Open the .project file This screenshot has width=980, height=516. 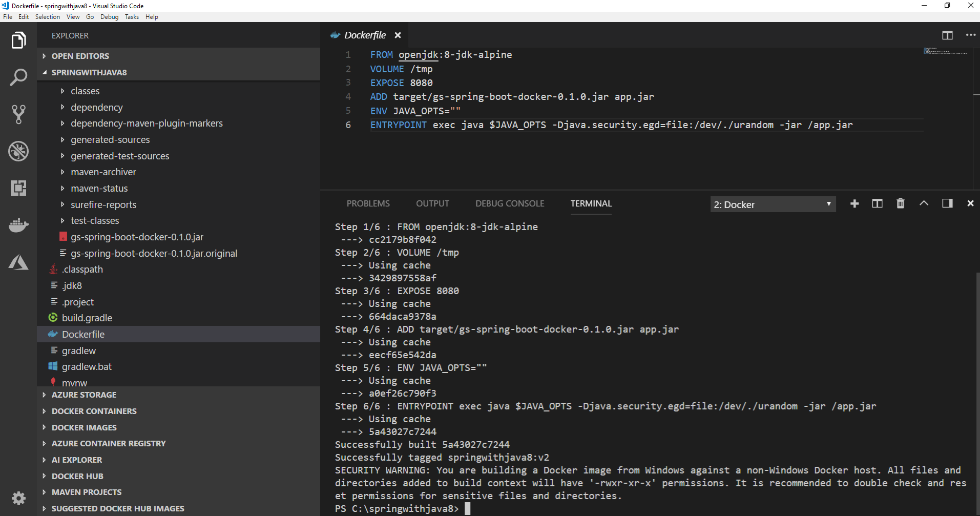178,302
